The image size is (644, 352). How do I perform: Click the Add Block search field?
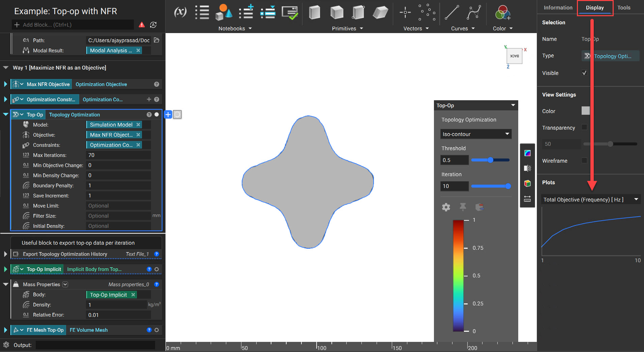pos(72,25)
